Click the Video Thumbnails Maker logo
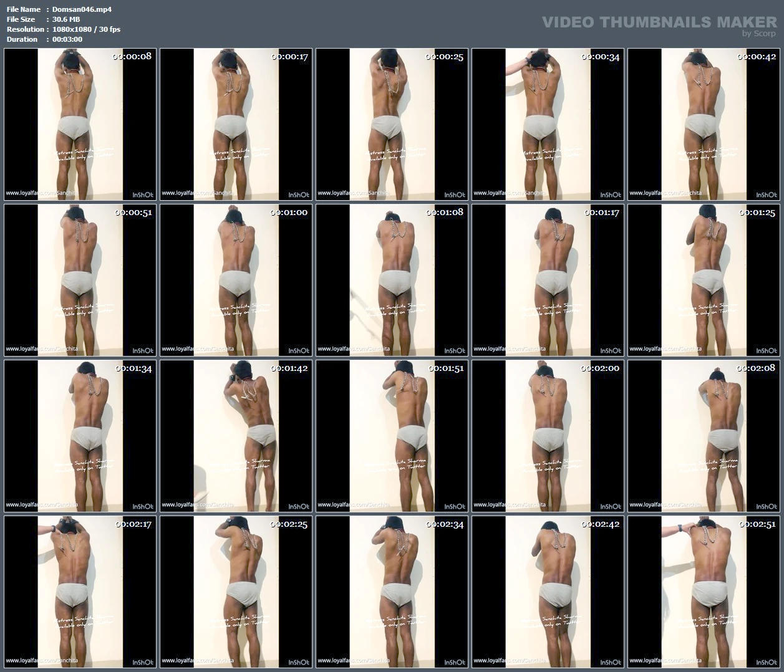 coord(659,24)
